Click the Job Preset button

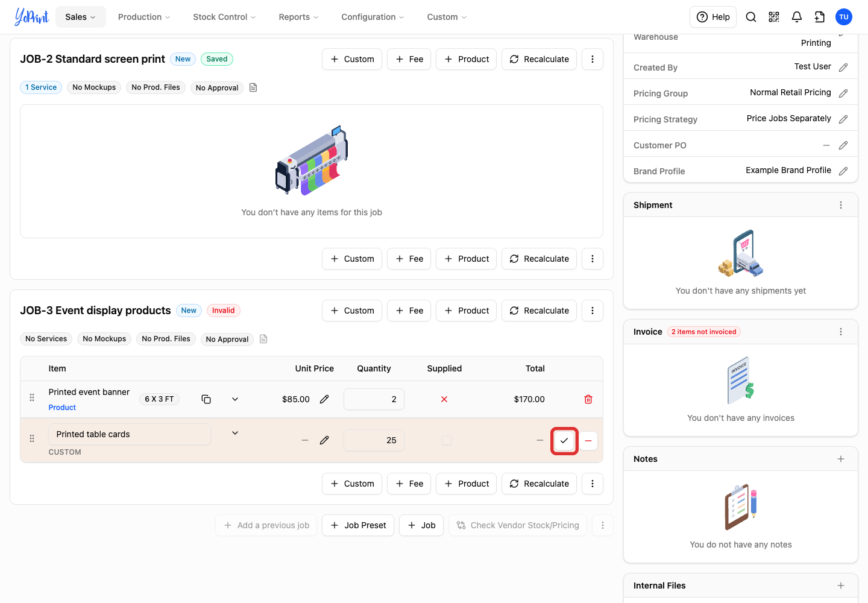click(x=358, y=525)
